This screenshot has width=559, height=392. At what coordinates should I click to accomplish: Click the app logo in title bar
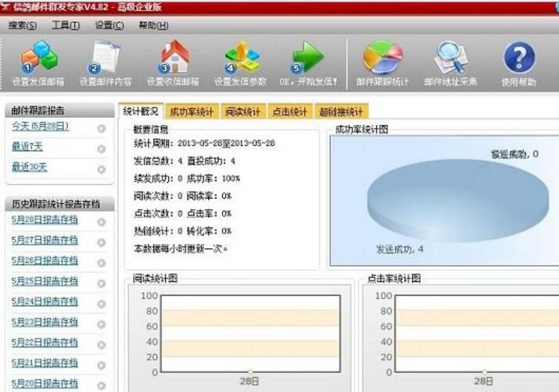click(x=5, y=7)
